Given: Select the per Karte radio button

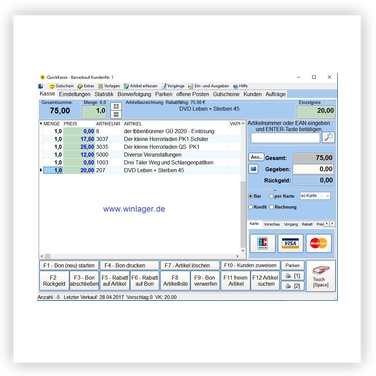Looking at the screenshot, I should (x=271, y=196).
